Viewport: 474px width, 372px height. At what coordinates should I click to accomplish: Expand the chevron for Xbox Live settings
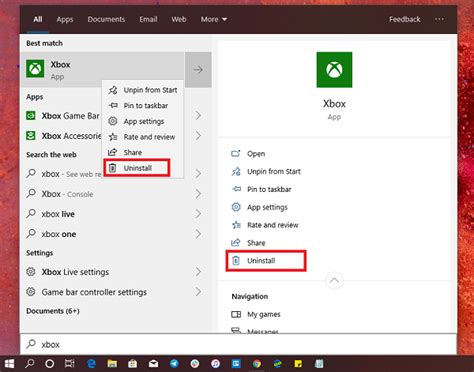pyautogui.click(x=198, y=272)
